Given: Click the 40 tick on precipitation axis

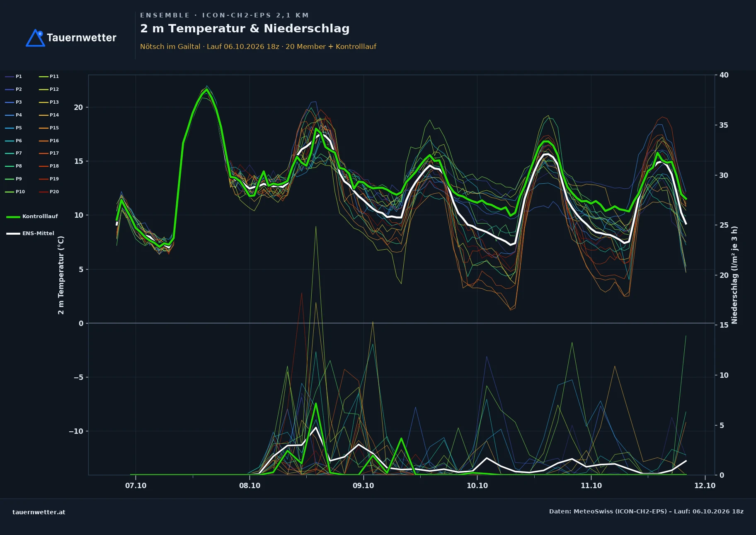Looking at the screenshot, I should click(724, 75).
